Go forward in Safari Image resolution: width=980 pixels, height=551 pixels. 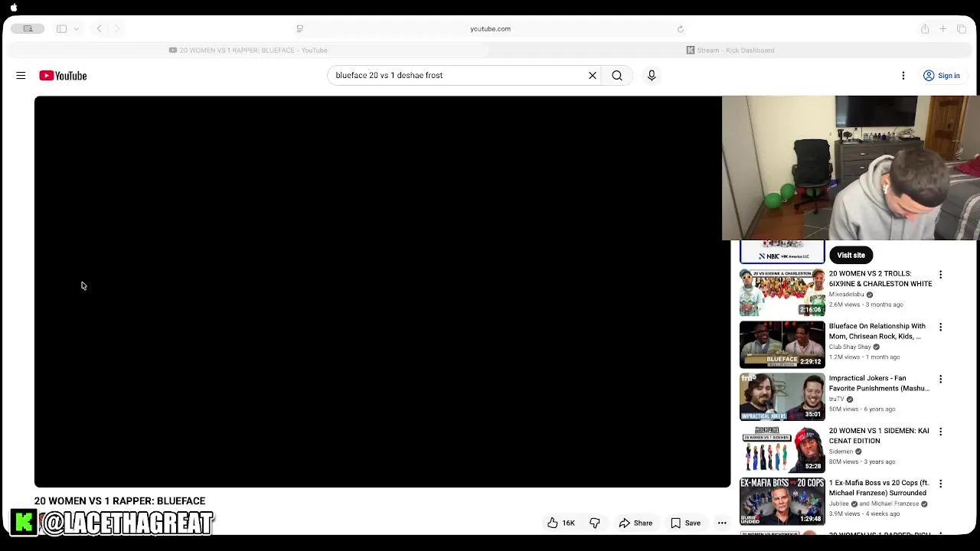point(116,29)
